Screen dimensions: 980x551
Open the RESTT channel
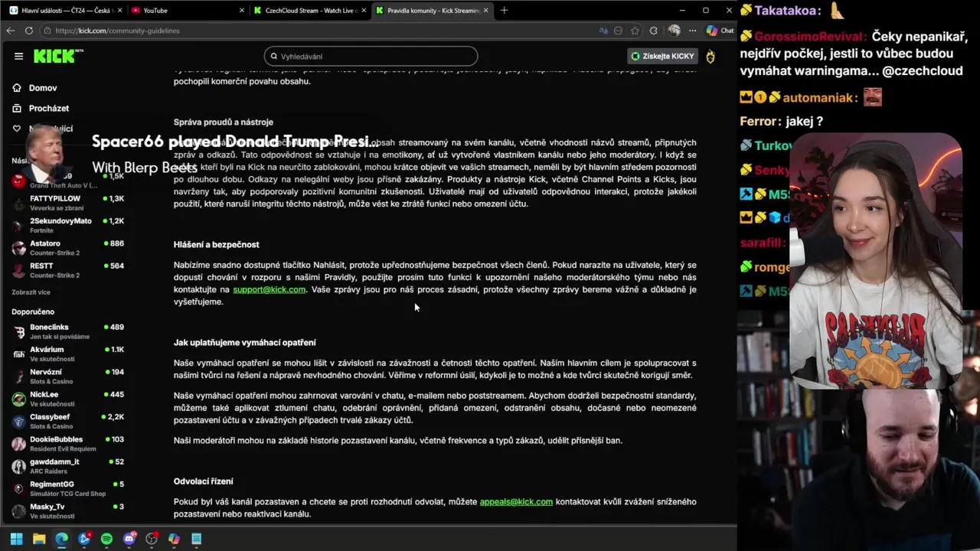click(69, 270)
